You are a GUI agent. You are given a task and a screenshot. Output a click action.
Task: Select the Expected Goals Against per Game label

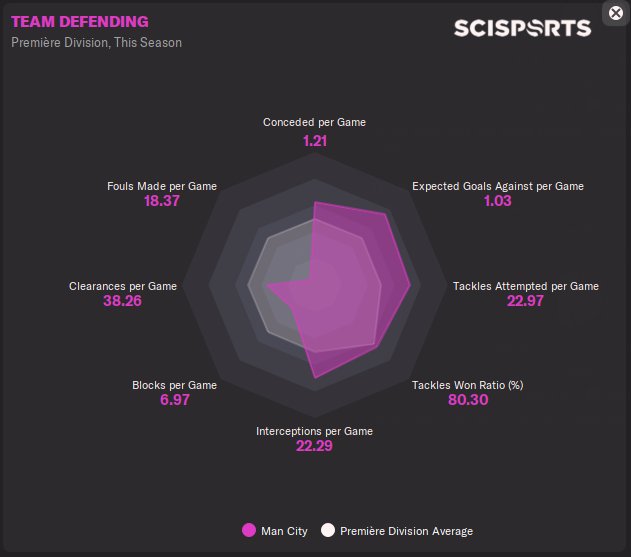[x=498, y=186]
